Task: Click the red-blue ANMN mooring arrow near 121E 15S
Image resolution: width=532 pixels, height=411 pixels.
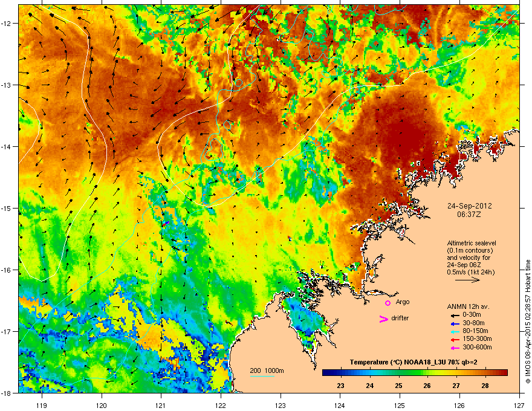Action: [165, 224]
